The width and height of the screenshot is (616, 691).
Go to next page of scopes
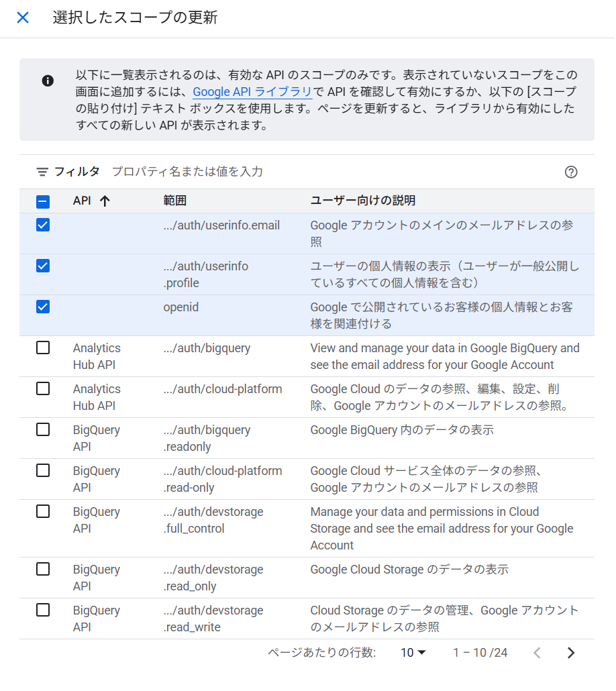[571, 653]
